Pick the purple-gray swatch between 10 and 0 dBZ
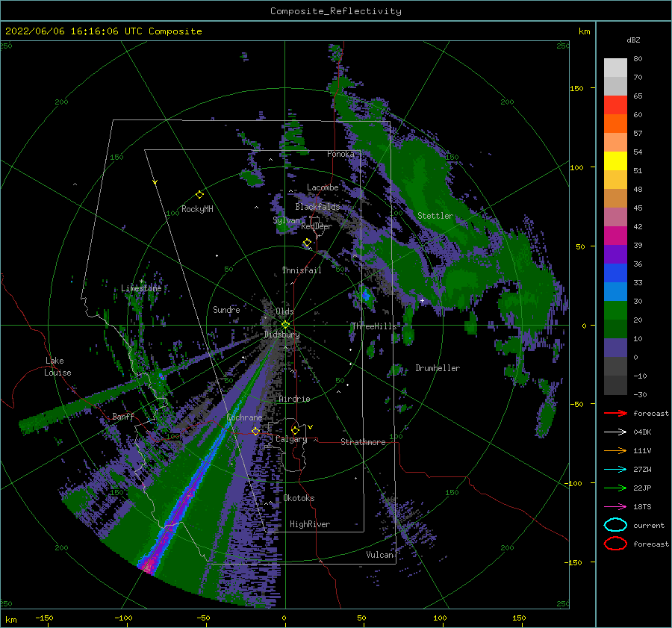This screenshot has width=672, height=628. pos(615,348)
